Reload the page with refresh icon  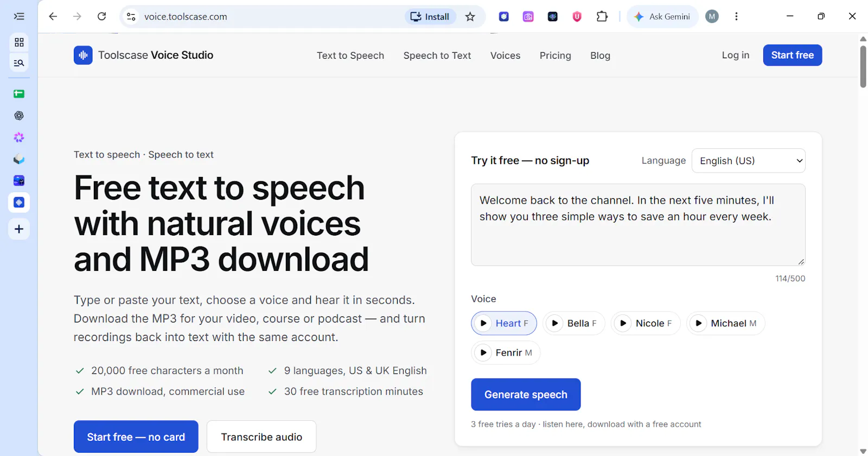[x=101, y=16]
